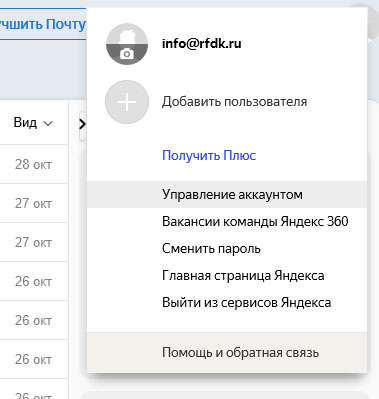Select the message dated 28 окт

pyautogui.click(x=33, y=164)
